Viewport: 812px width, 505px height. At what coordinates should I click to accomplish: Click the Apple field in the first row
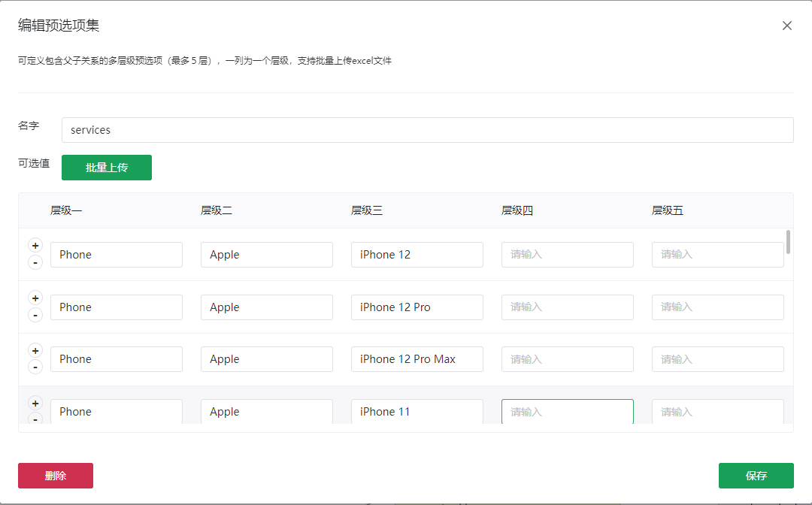click(266, 255)
